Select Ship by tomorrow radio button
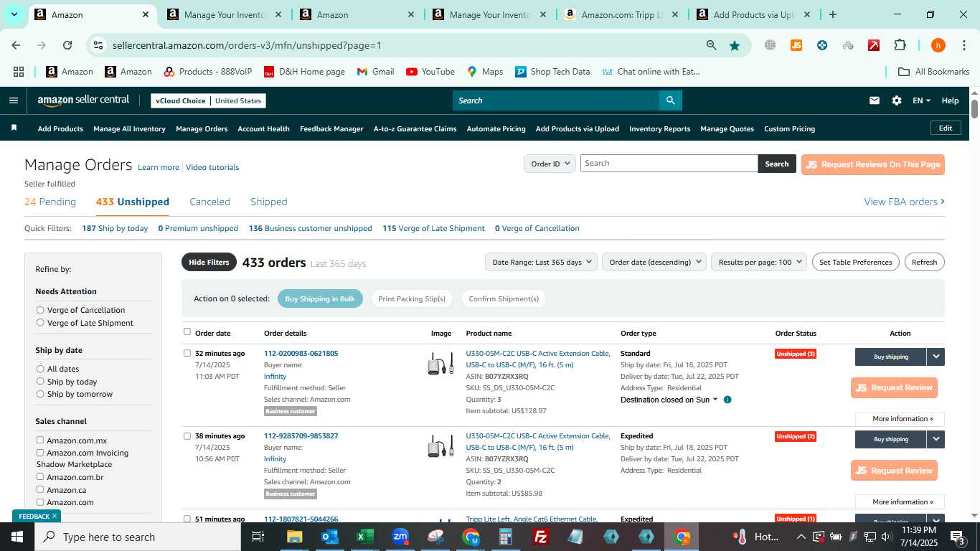 coord(40,394)
